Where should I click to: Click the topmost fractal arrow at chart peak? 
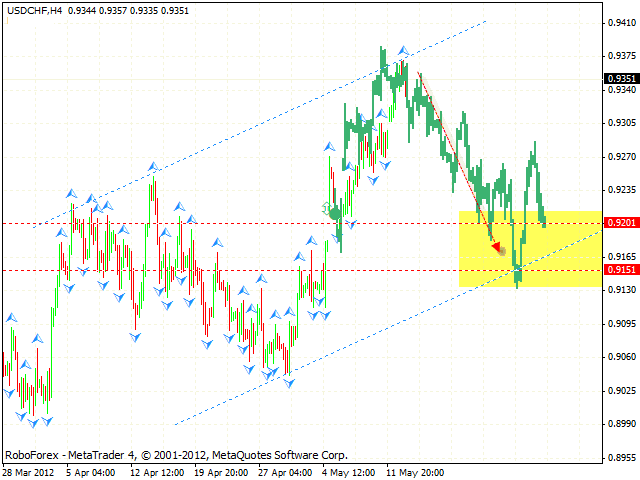click(x=403, y=50)
